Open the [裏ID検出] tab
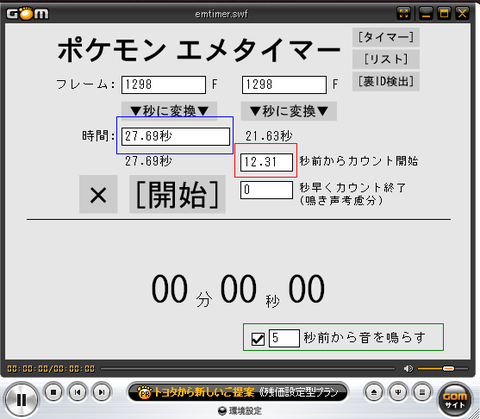This screenshot has height=419, width=480. coord(386,82)
